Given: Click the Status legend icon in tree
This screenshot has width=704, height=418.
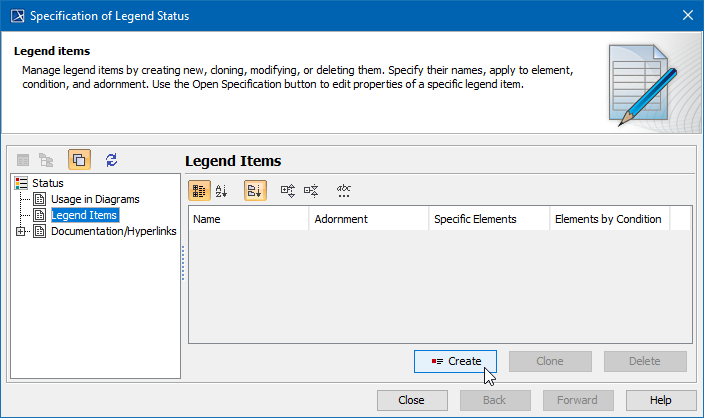Looking at the screenshot, I should 21,183.
